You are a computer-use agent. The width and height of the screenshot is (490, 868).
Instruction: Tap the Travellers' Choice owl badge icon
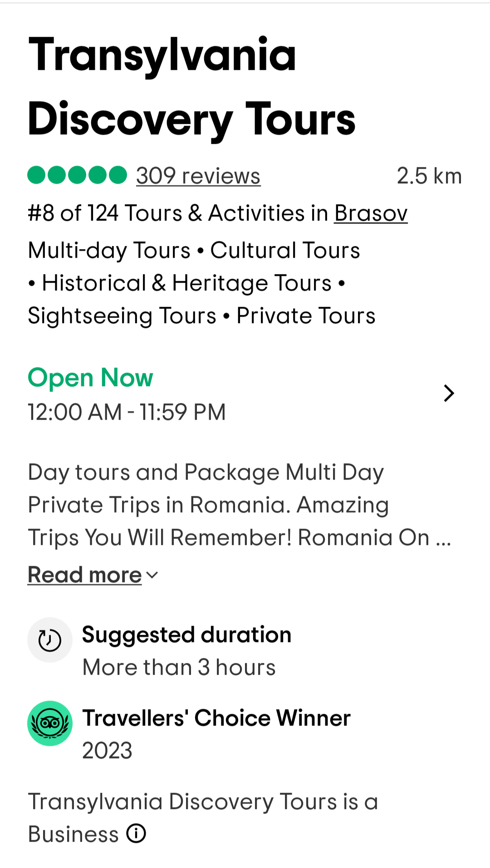click(50, 723)
